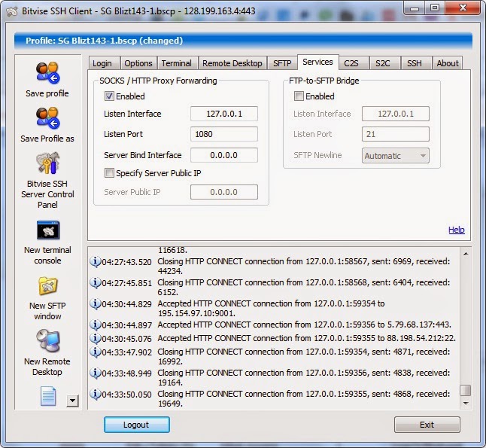Open the Help link
Image resolution: width=486 pixels, height=448 pixels.
[457, 230]
